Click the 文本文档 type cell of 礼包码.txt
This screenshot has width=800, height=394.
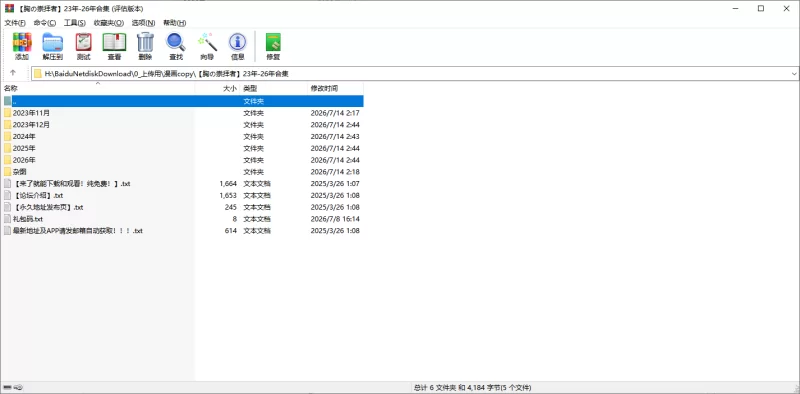(x=257, y=219)
